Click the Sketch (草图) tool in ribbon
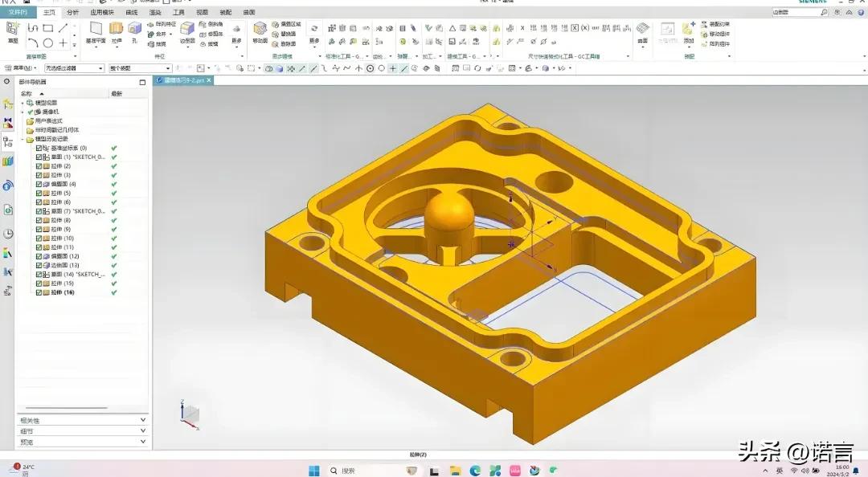Image resolution: width=868 pixels, height=477 pixels. click(12, 31)
